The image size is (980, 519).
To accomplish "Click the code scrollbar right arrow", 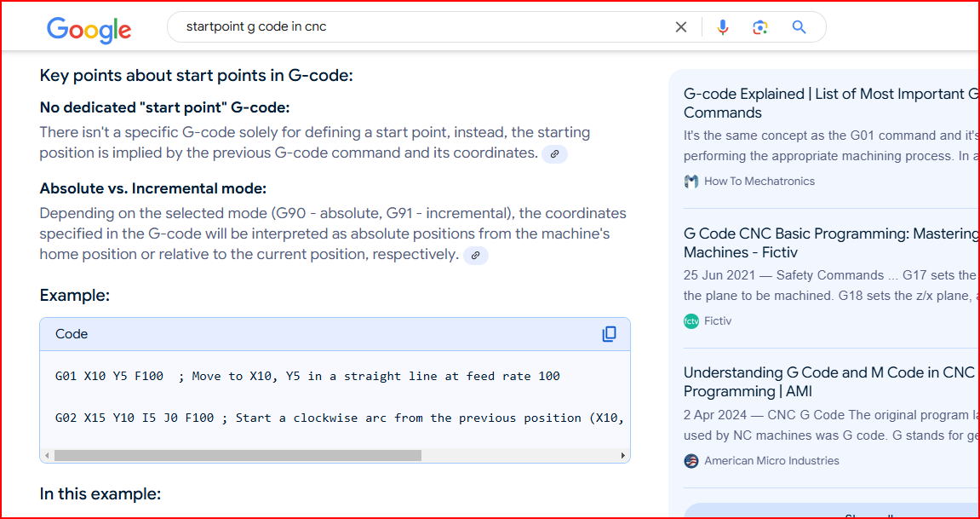I will 623,455.
